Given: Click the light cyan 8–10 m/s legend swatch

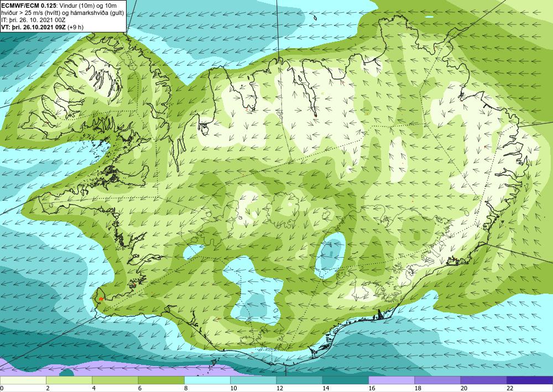Looking at the screenshot, I should pyautogui.click(x=207, y=380).
